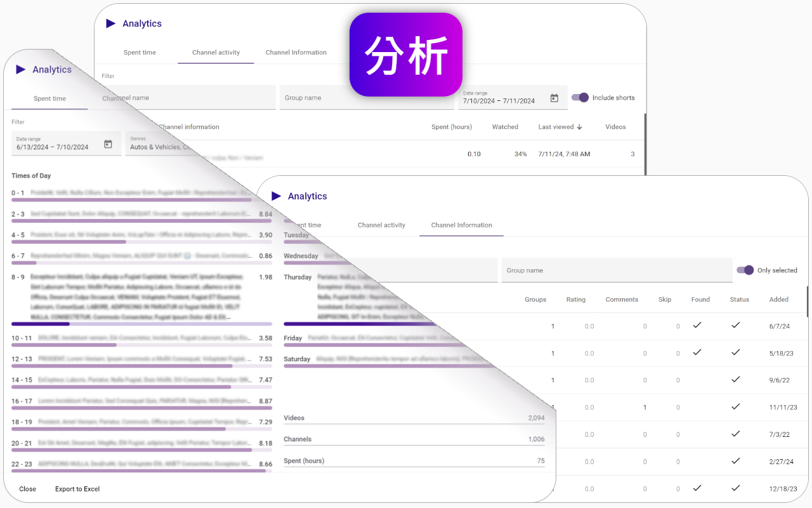
Task: Click the purple 分析 app icon
Action: pyautogui.click(x=405, y=54)
